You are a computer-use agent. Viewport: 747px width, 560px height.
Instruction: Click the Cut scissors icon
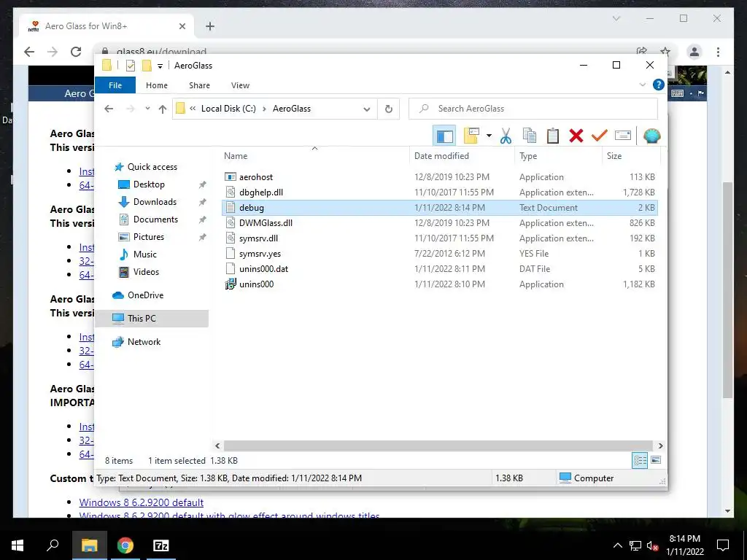coord(506,136)
